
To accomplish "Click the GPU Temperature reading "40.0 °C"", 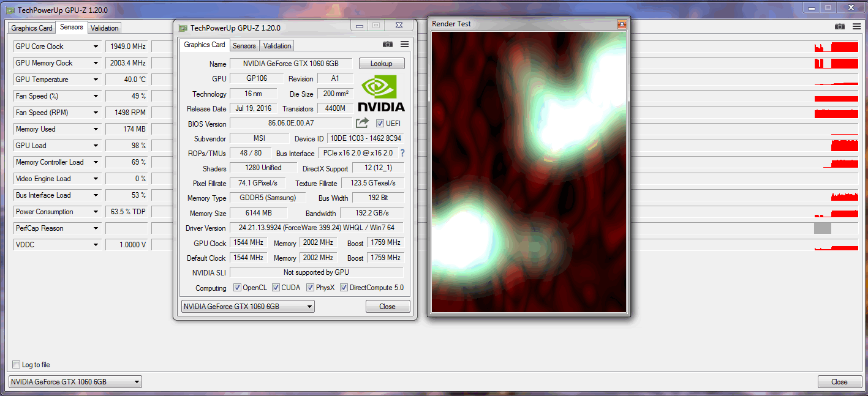I will coord(127,80).
